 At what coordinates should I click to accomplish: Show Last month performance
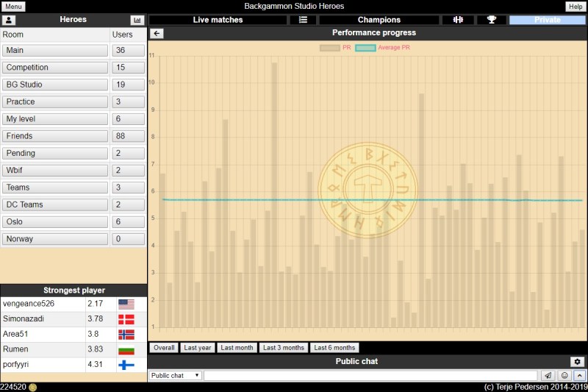(237, 348)
